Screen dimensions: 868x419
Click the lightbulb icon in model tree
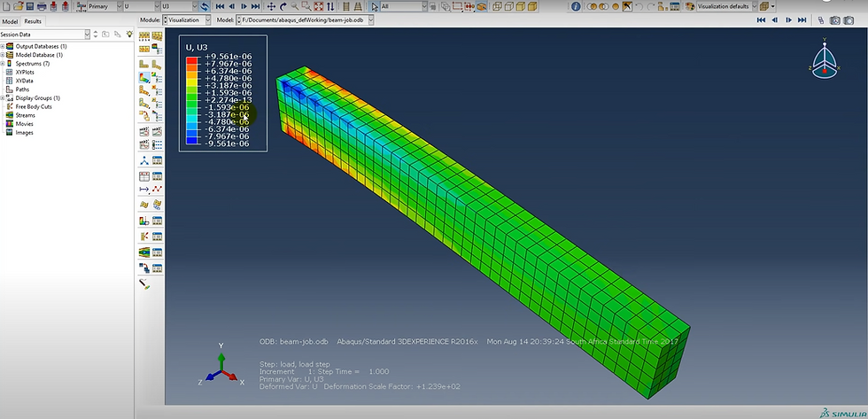pos(129,35)
